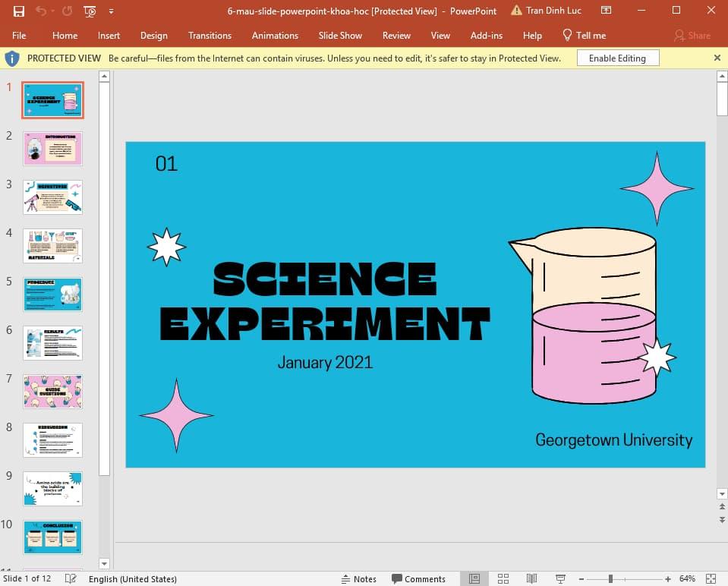Screen dimensions: 728x586
Task: Start slideshow from beginning via quick access icon
Action: pyautogui.click(x=90, y=11)
